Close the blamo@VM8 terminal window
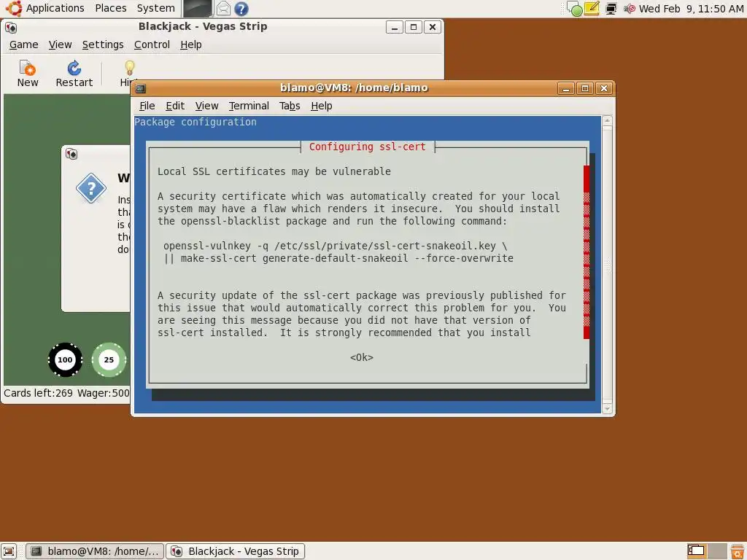The width and height of the screenshot is (747, 560). tap(604, 88)
